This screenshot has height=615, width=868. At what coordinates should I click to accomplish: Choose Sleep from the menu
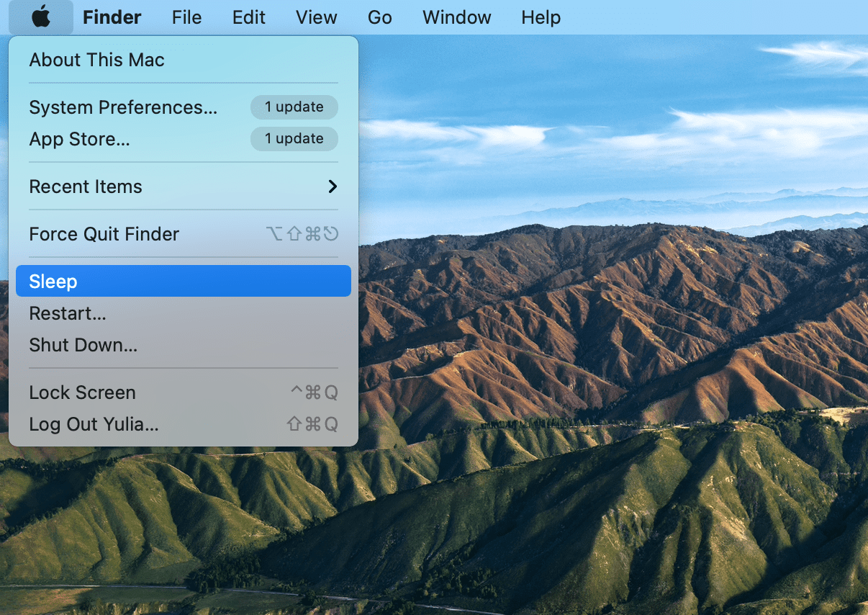53,281
